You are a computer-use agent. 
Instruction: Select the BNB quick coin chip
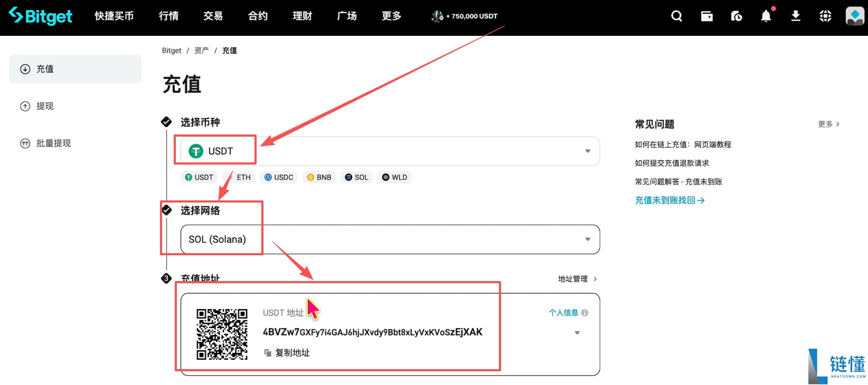319,177
